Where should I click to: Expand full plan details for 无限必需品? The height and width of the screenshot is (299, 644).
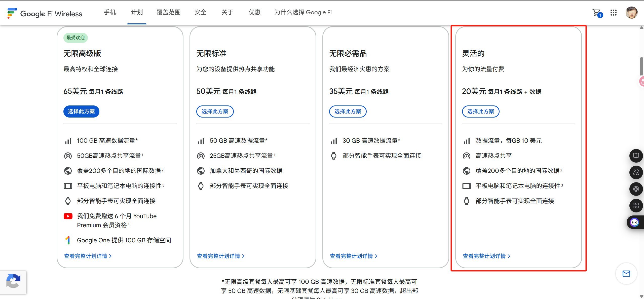click(353, 256)
